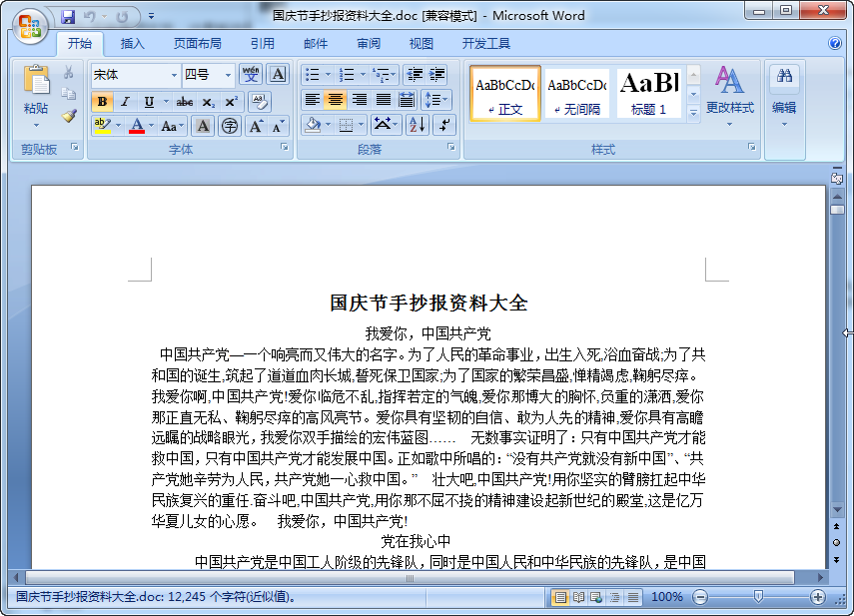854x616 pixels.
Task: Expand the styles gallery more arrow
Action: [693, 113]
